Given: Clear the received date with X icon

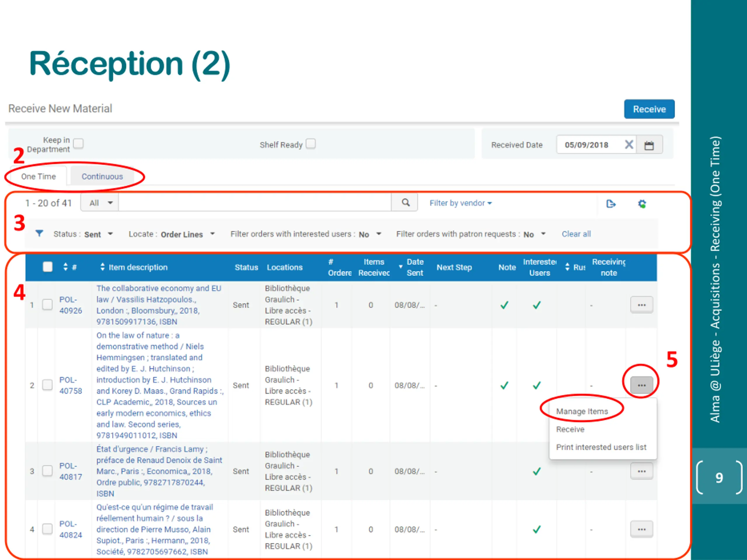Looking at the screenshot, I should [629, 145].
